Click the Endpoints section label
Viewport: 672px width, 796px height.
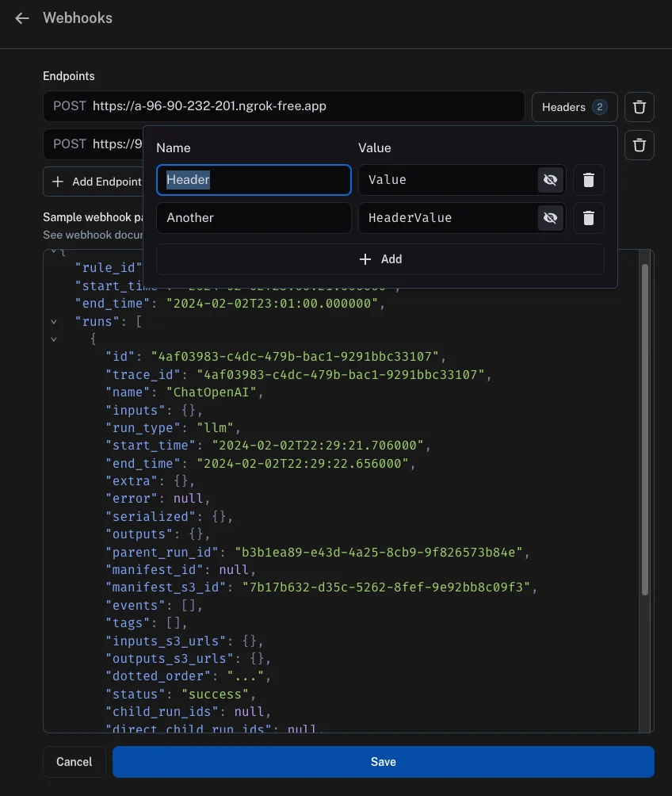coord(68,76)
